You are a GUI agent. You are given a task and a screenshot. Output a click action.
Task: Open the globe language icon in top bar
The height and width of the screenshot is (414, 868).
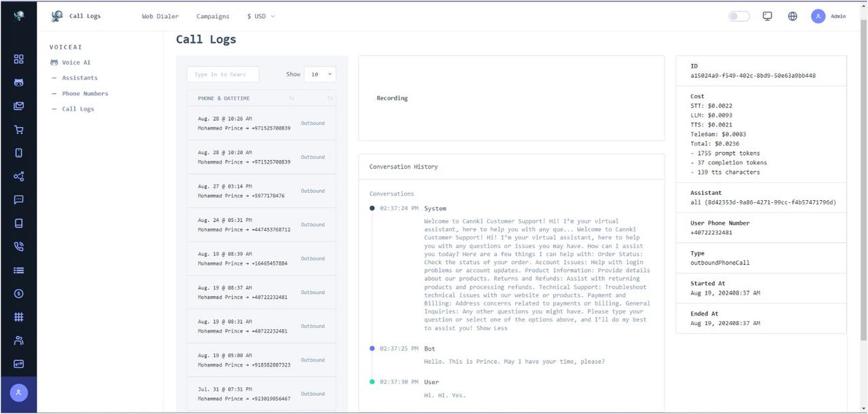792,16
